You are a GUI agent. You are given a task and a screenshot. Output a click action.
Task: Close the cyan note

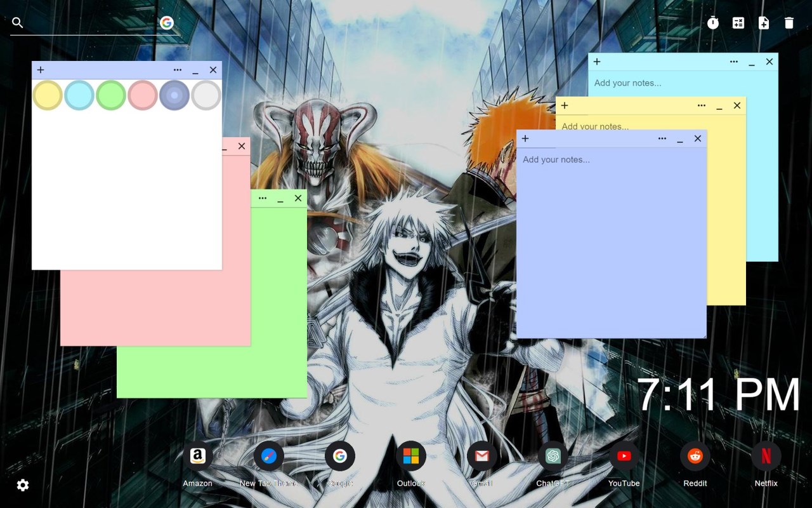tap(769, 62)
